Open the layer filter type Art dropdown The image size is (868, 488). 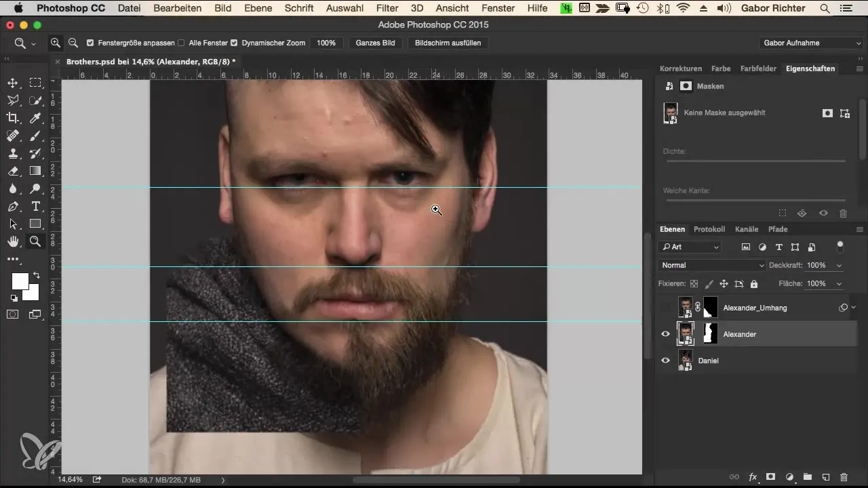pos(689,247)
